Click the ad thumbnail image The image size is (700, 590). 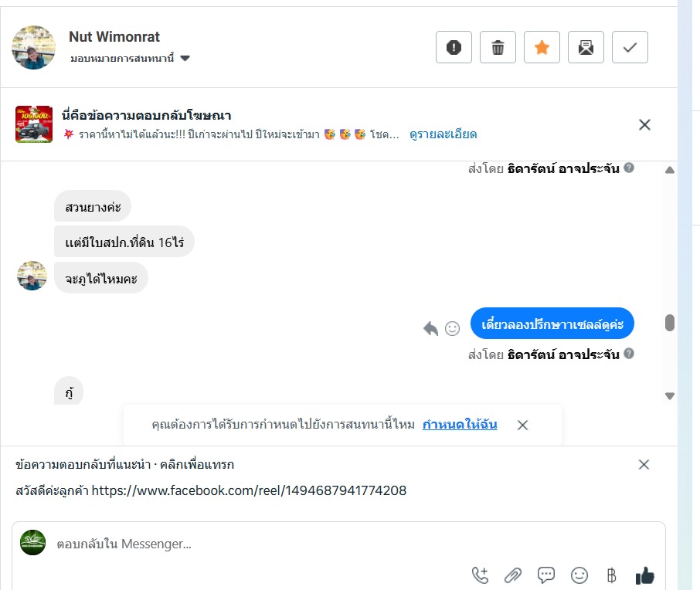tap(34, 124)
